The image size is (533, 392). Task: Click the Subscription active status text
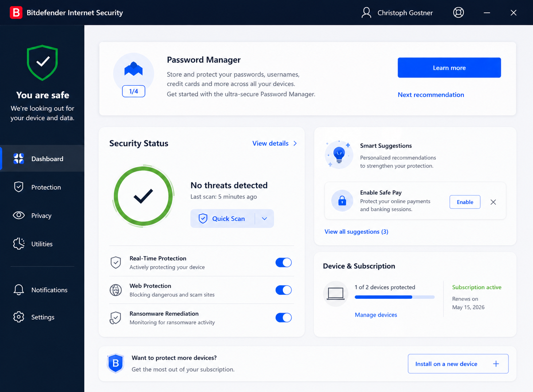(477, 287)
